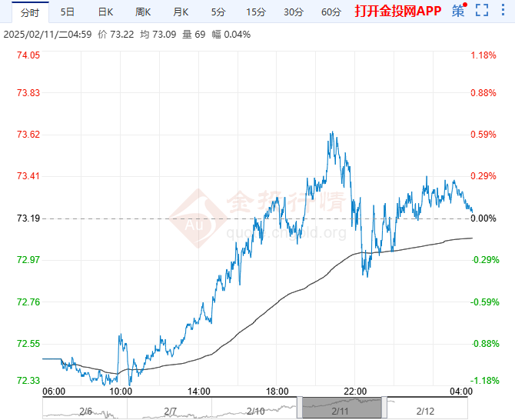Open the three-dots more options menu
Viewport: 515px width, 420px height.
point(503,11)
